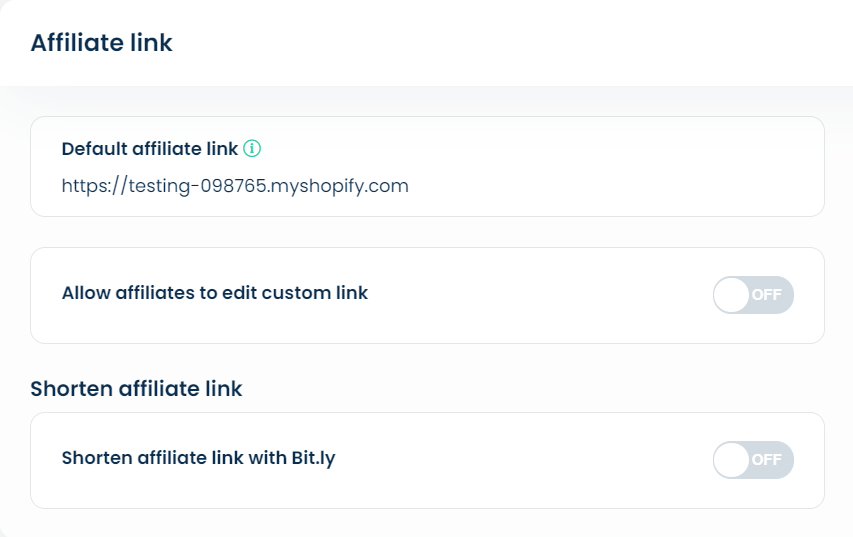The height and width of the screenshot is (537, 853).
Task: Click the default affiliate link URL field
Action: pyautogui.click(x=235, y=186)
